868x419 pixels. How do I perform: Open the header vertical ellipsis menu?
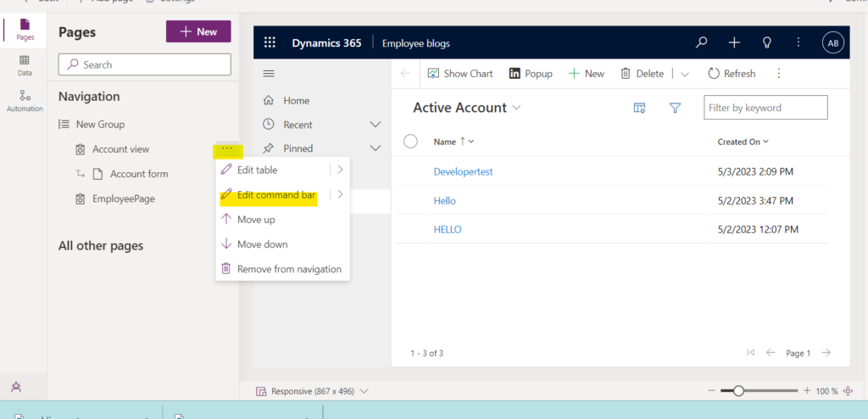[x=798, y=42]
